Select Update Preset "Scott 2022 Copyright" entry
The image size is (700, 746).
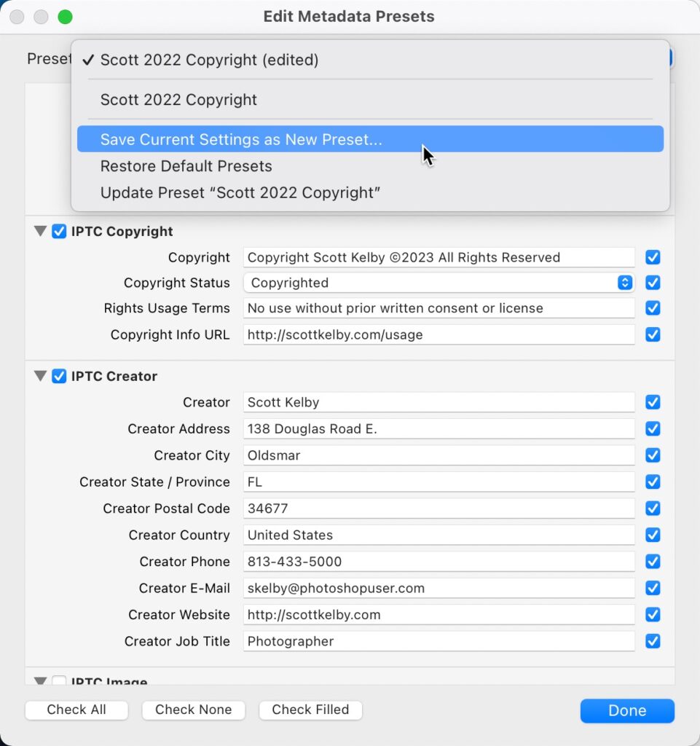click(370, 192)
